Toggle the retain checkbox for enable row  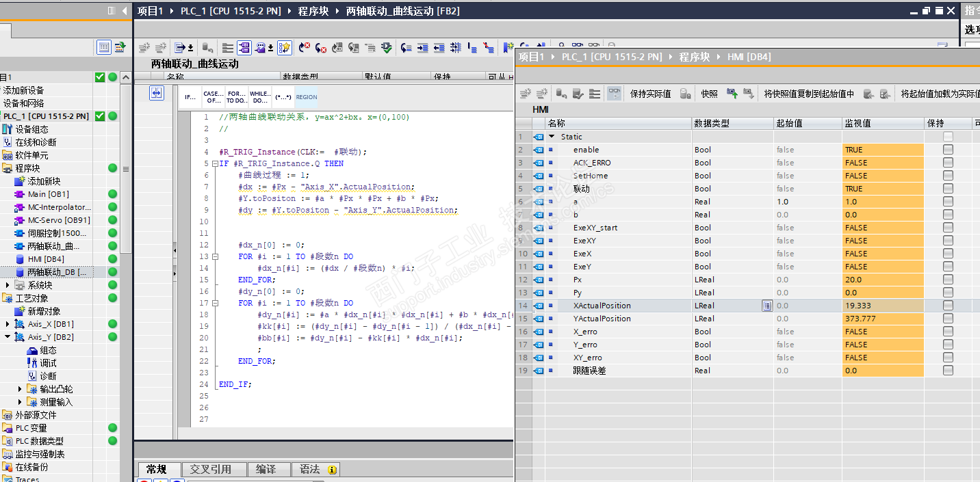(x=948, y=150)
